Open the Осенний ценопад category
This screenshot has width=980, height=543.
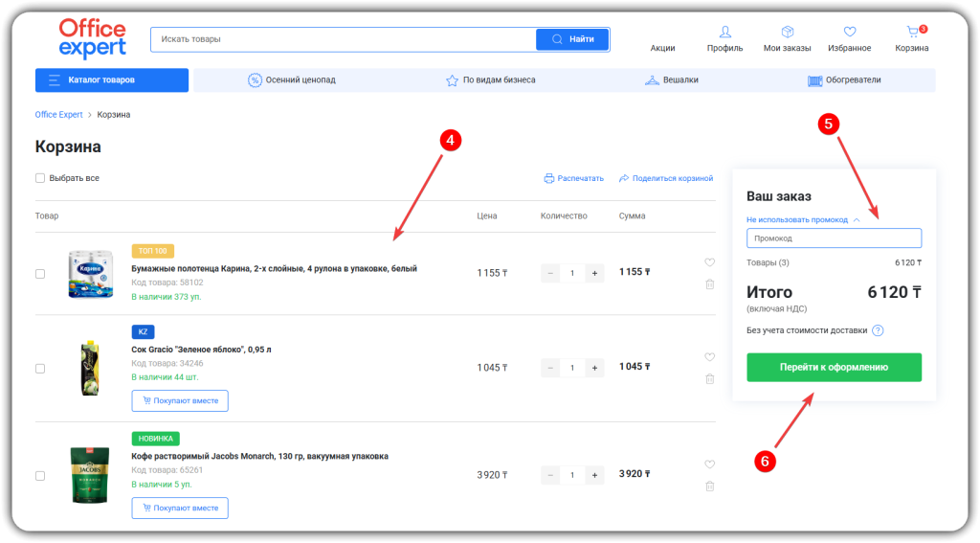pyautogui.click(x=292, y=80)
